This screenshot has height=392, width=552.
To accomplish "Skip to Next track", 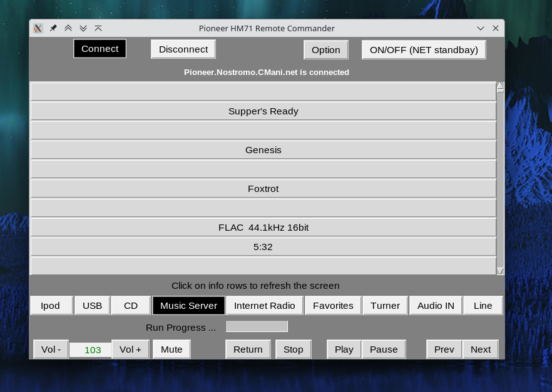I will click(x=481, y=349).
